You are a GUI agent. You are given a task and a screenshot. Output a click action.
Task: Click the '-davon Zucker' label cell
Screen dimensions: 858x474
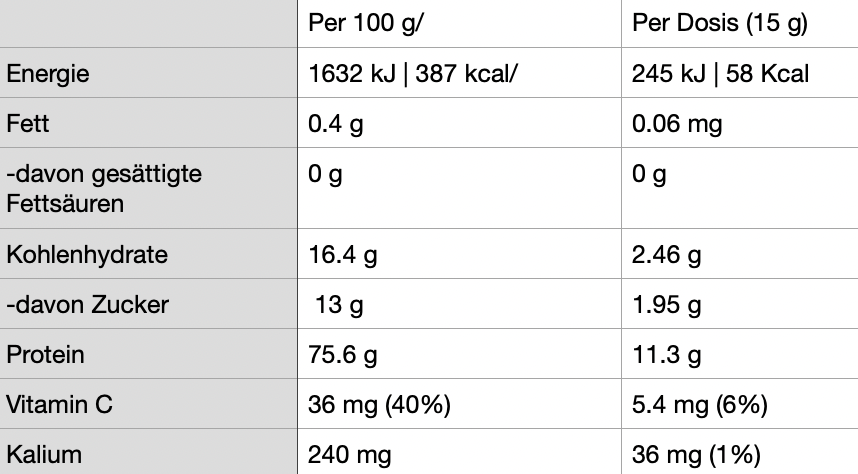[148, 304]
